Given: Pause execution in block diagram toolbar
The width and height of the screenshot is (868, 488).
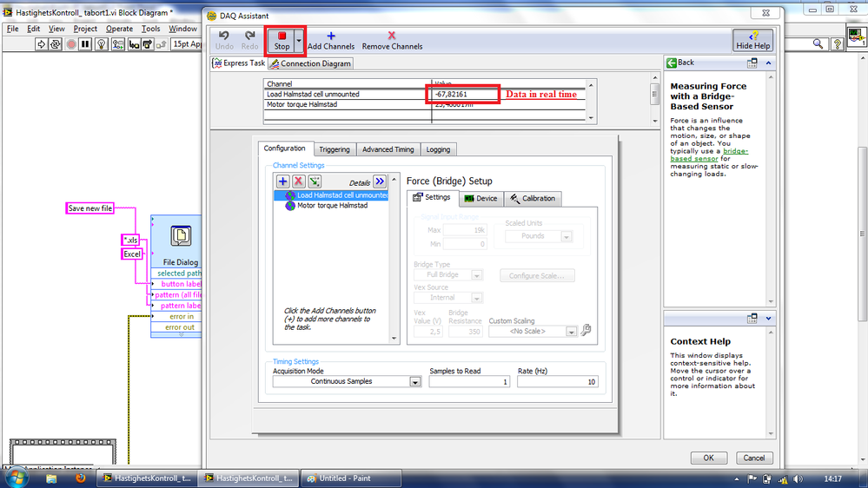Looking at the screenshot, I should [x=85, y=43].
